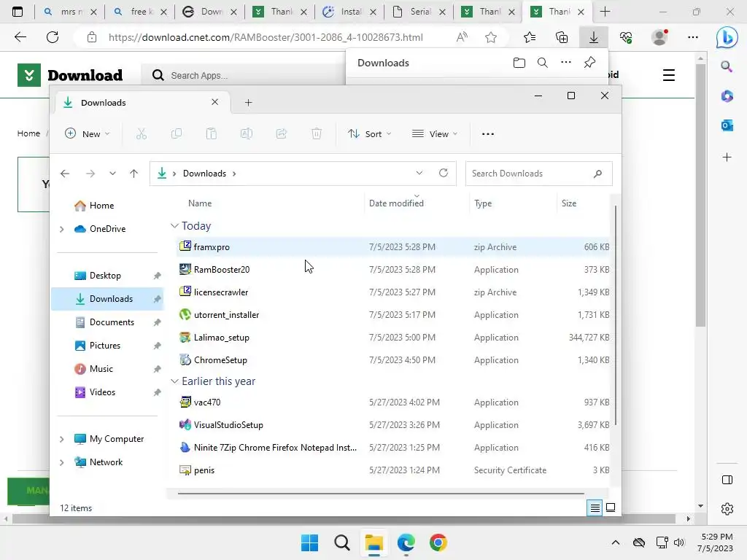747x560 pixels.
Task: Open View dropdown in Explorer
Action: (x=435, y=134)
